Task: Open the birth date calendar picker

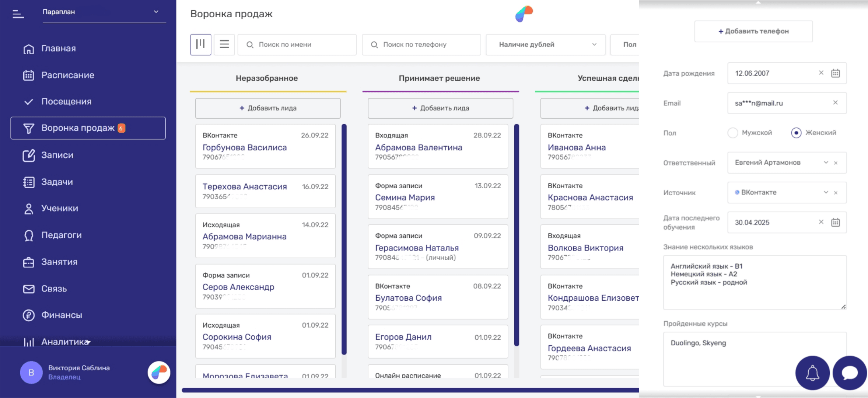Action: (x=835, y=73)
